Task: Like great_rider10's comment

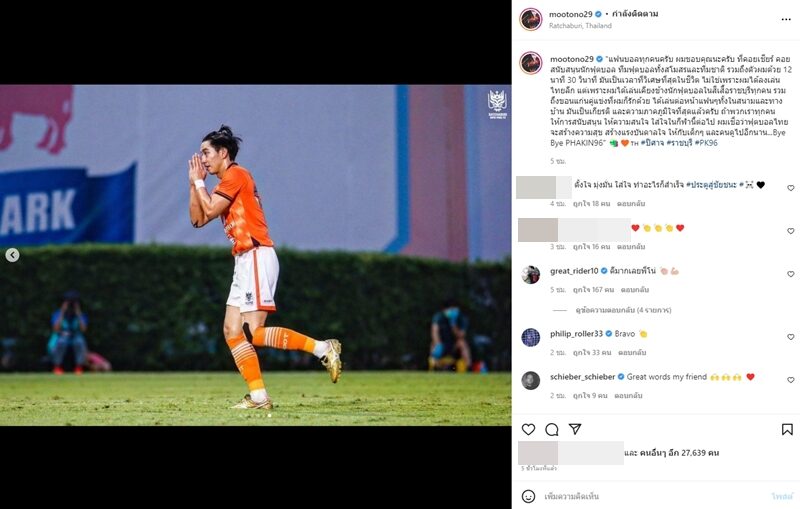Action: pyautogui.click(x=790, y=274)
